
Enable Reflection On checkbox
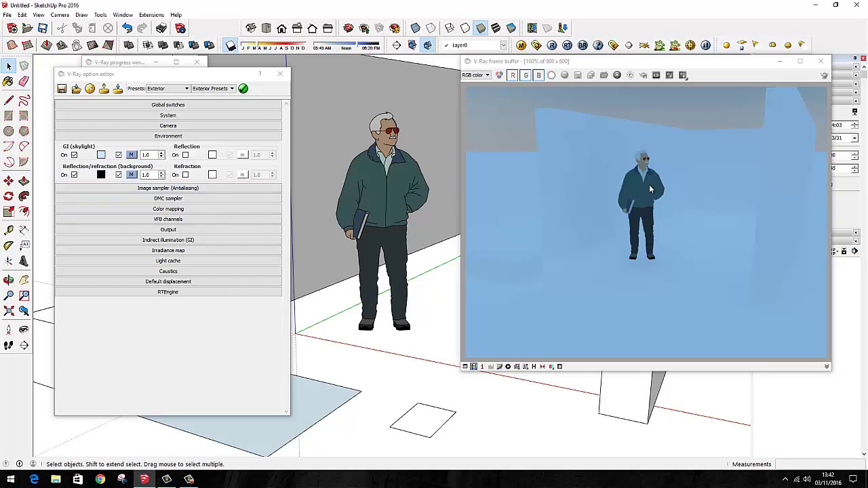click(x=185, y=155)
